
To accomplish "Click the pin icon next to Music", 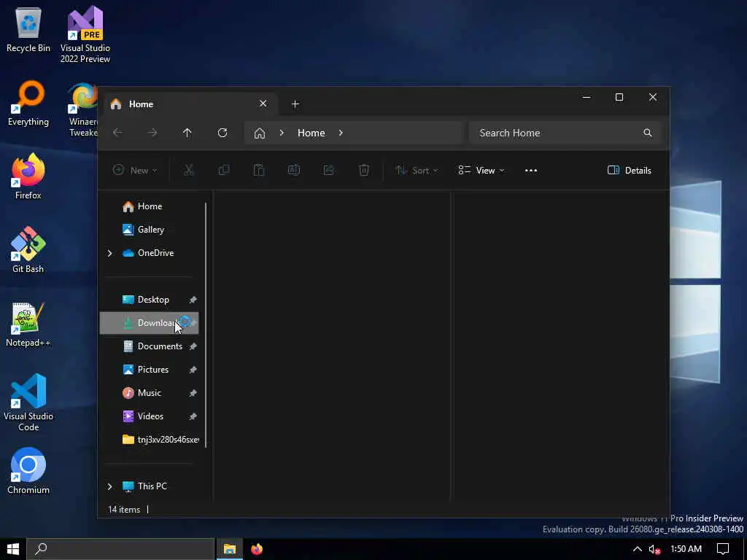I will [x=193, y=393].
